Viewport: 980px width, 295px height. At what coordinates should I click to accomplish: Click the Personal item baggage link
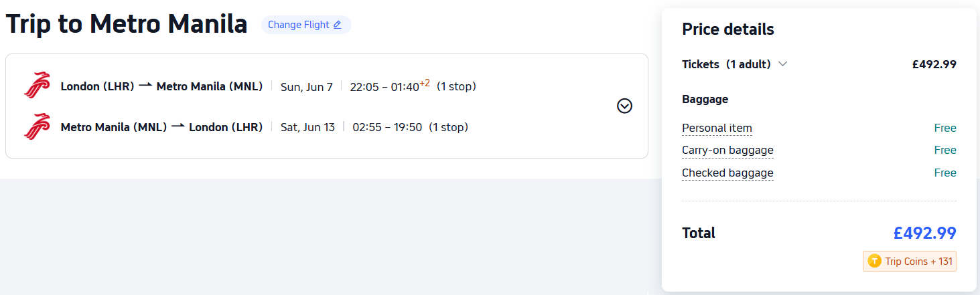point(717,128)
